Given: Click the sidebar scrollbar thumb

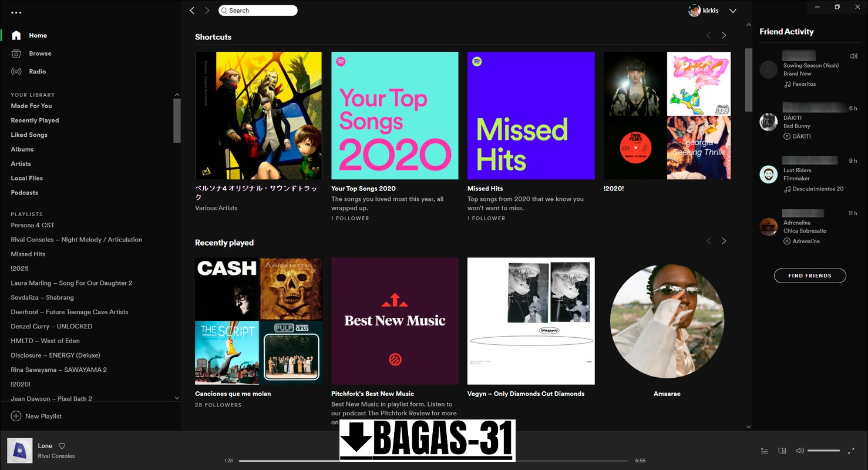Looking at the screenshot, I should point(177,120).
